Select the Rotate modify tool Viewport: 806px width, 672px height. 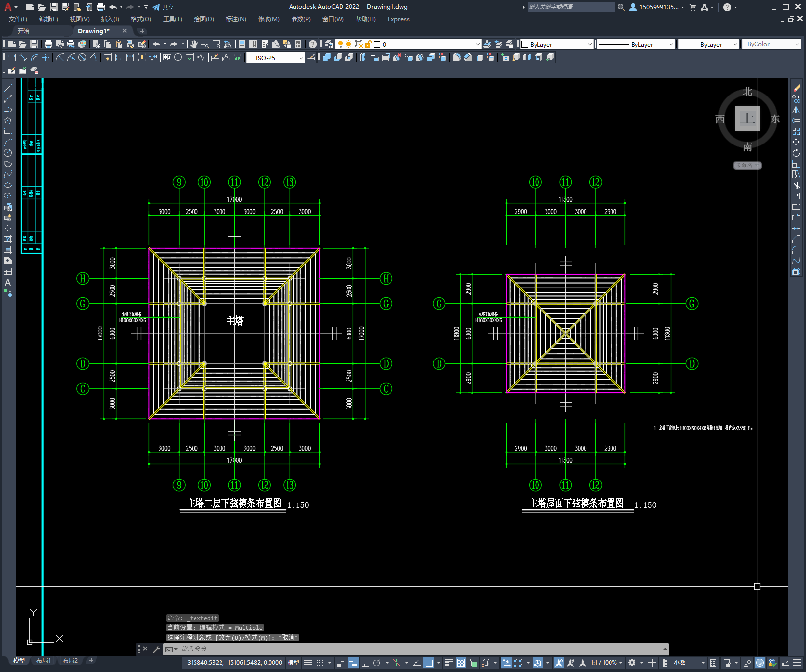[x=796, y=153]
